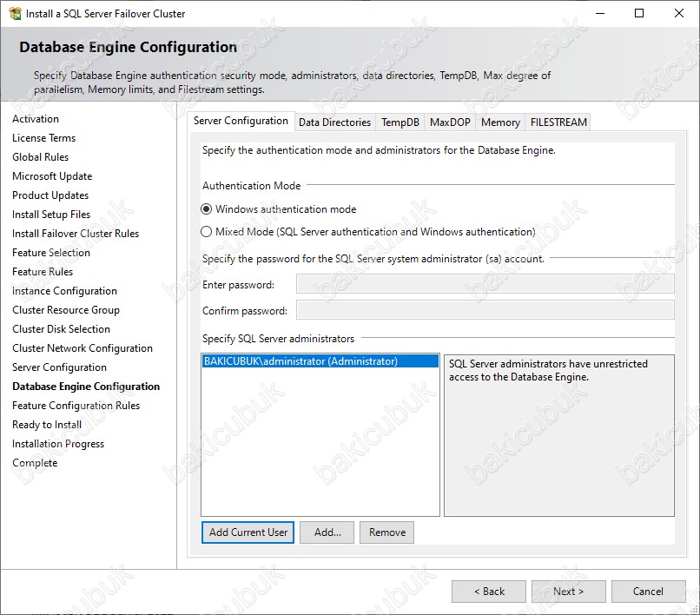Viewport: 700px width, 615px height.
Task: Switch to the Server Configuration tab
Action: coord(241,121)
